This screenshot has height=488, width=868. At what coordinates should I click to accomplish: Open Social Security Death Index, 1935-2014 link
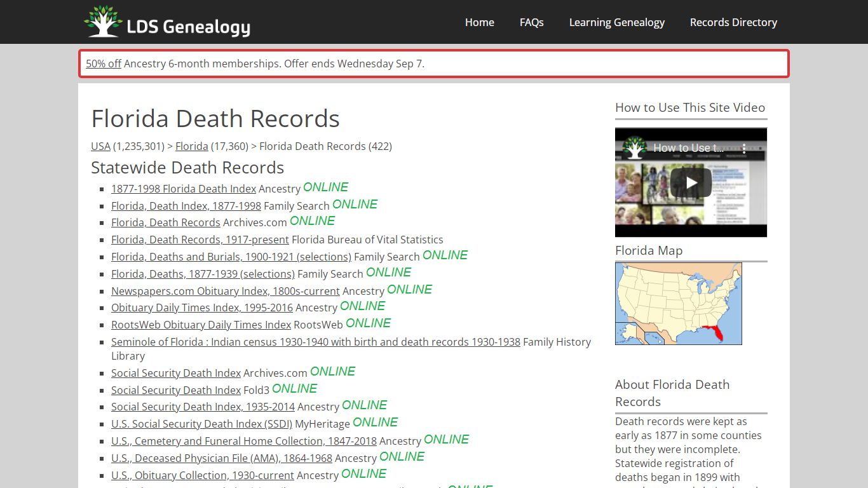(203, 407)
